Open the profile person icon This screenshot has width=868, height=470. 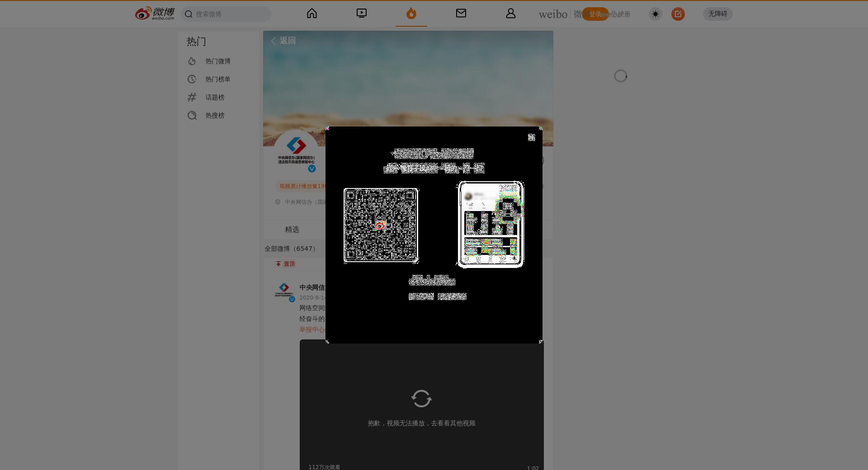pyautogui.click(x=511, y=14)
